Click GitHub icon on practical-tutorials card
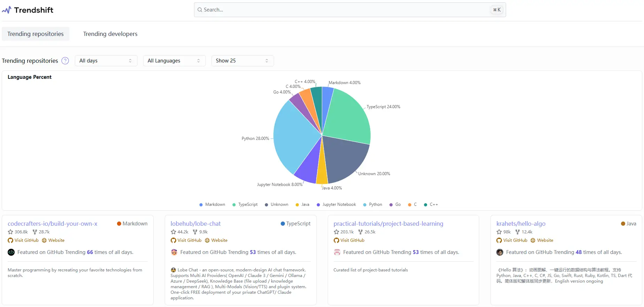This screenshot has height=307, width=644. (336, 240)
